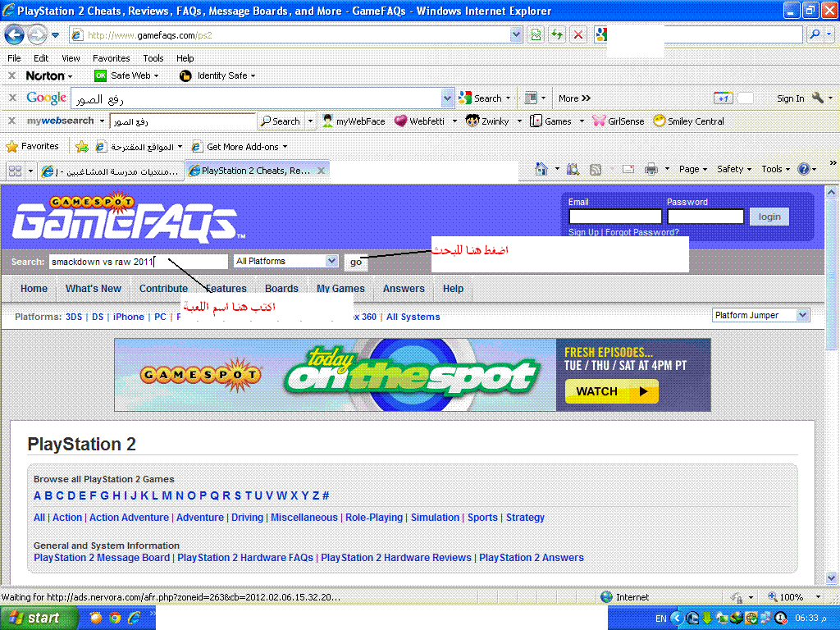Click the Home icon in command bar
840x630 pixels.
[x=541, y=169]
